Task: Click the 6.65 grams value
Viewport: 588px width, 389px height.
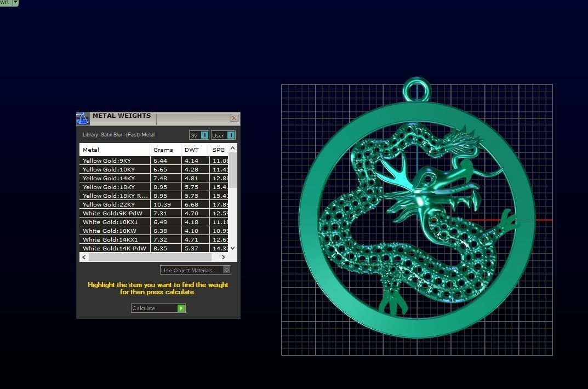Action: (160, 169)
